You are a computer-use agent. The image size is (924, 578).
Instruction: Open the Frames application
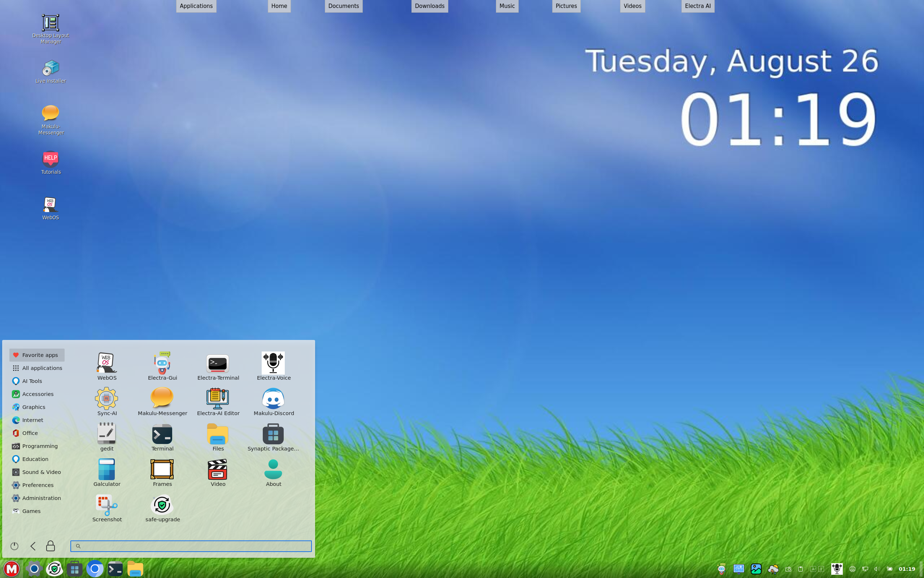(162, 472)
